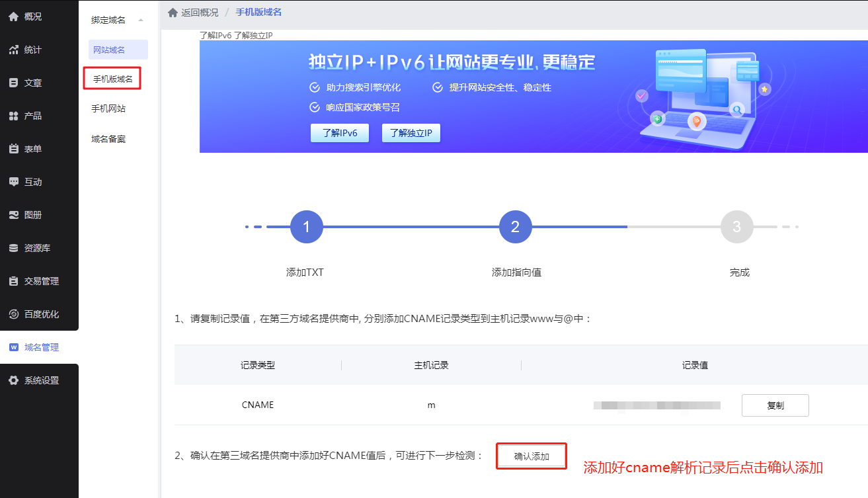Click the 主机记录 column header

click(x=431, y=365)
